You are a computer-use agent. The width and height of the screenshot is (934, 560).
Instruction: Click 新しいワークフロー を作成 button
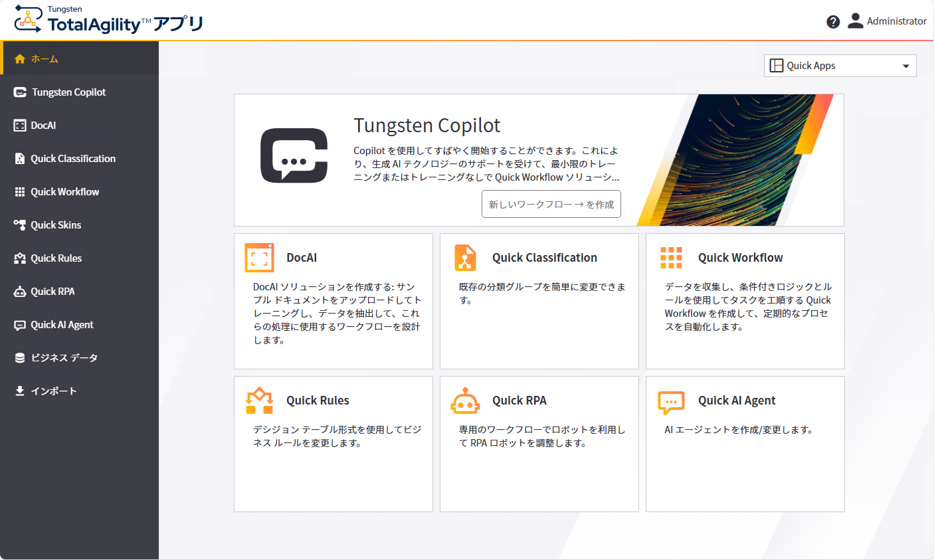coord(551,204)
